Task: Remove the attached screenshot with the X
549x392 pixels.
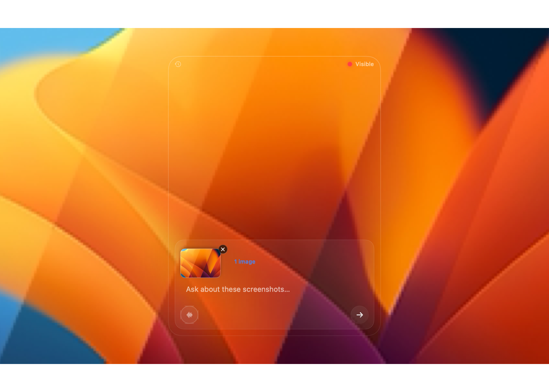Action: click(223, 249)
